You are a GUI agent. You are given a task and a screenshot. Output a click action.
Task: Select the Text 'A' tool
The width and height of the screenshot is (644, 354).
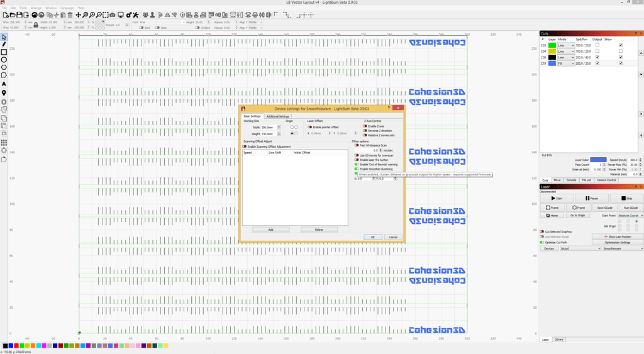[4, 84]
